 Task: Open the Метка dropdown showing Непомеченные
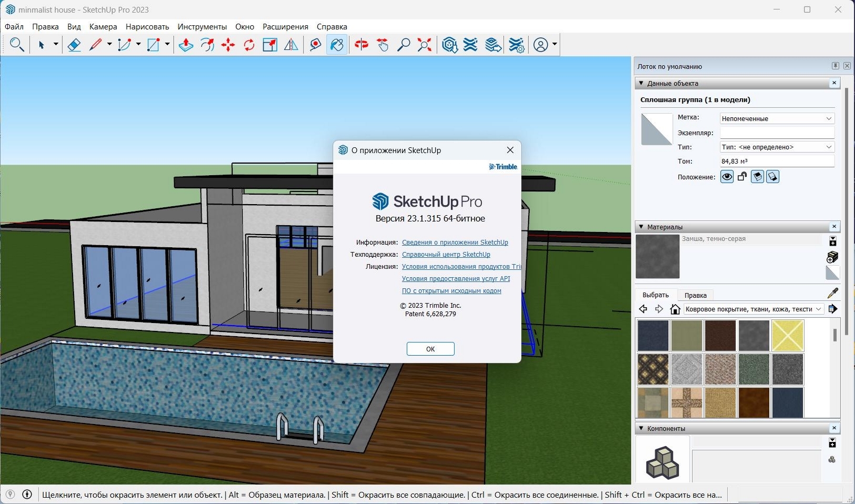[x=777, y=118]
